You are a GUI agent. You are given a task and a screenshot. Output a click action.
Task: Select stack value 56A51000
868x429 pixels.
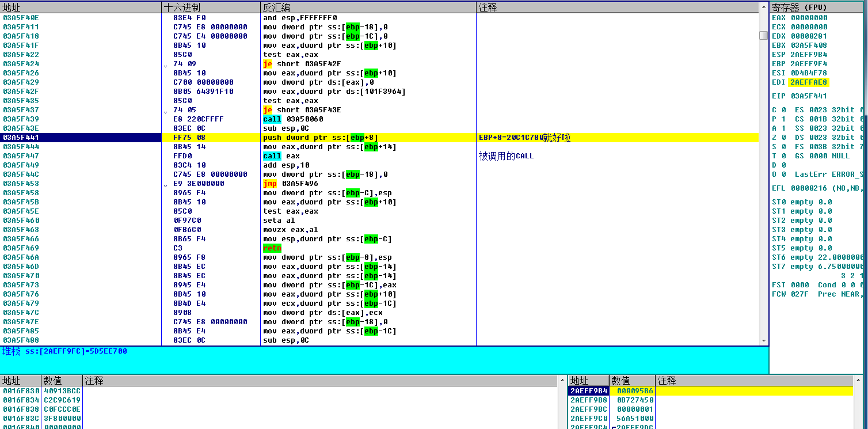(x=635, y=419)
